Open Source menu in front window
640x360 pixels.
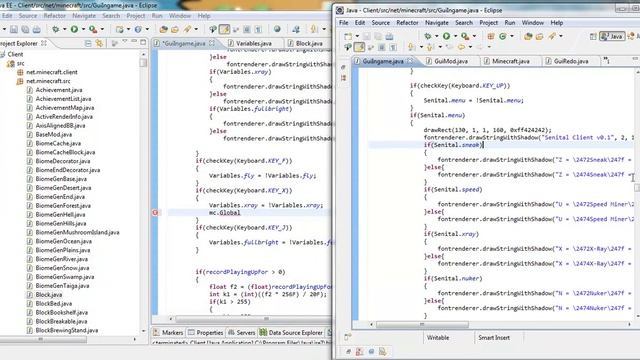pyautogui.click(x=380, y=23)
